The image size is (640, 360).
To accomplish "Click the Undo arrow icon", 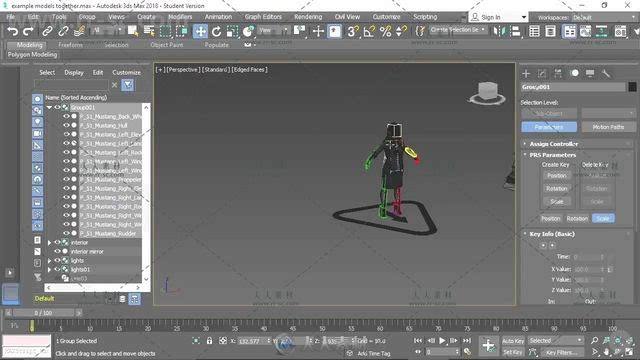I will point(13,31).
